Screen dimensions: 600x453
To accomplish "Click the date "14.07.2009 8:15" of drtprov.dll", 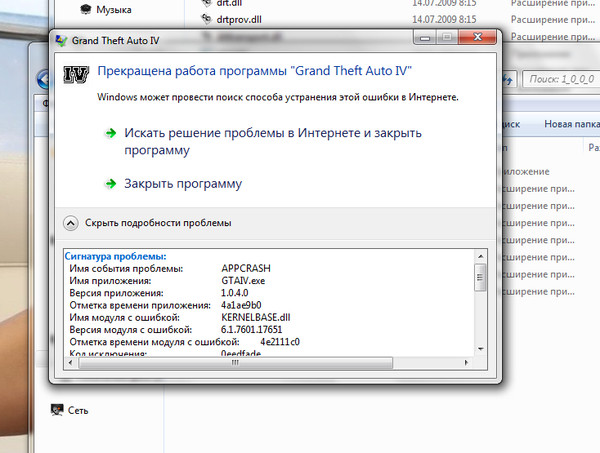I will pos(444,19).
